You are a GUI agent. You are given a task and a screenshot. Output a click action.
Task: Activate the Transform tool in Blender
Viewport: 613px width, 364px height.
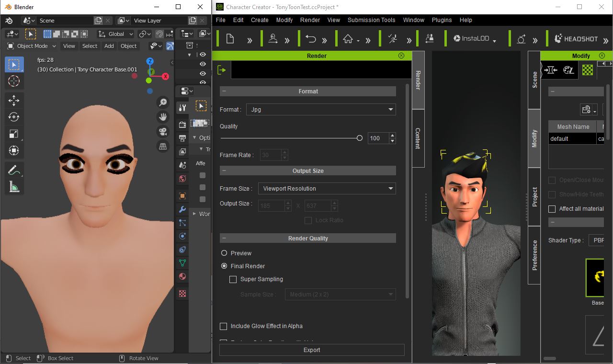[14, 150]
